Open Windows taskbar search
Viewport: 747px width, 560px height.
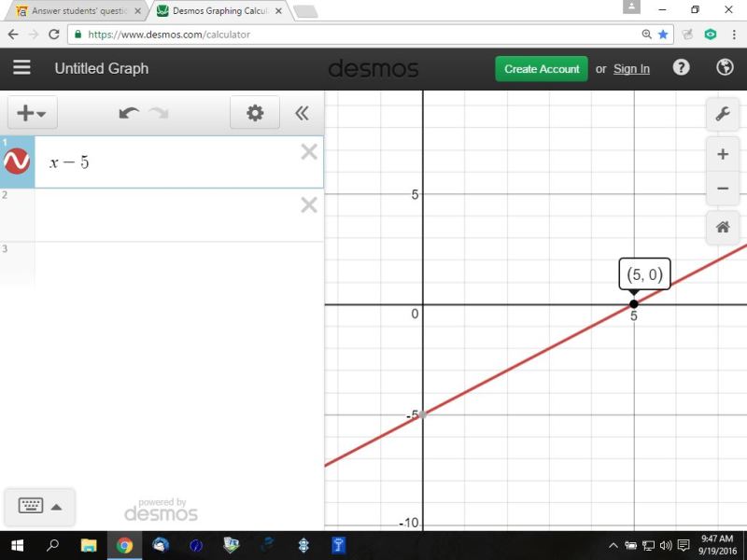52,545
